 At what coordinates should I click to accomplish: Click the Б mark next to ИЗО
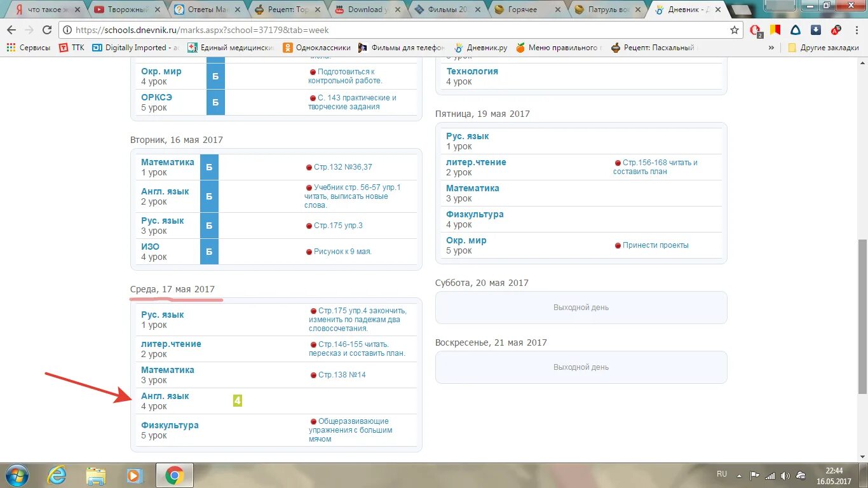[209, 252]
